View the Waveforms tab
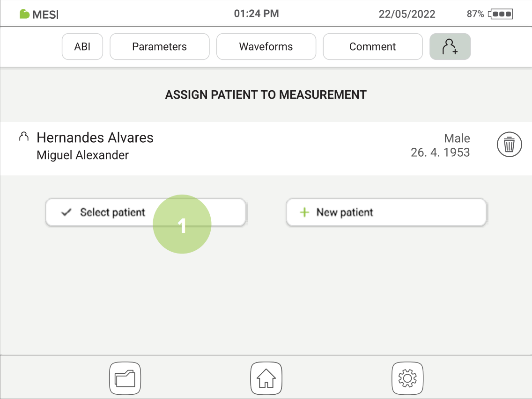The width and height of the screenshot is (532, 399). click(266, 46)
